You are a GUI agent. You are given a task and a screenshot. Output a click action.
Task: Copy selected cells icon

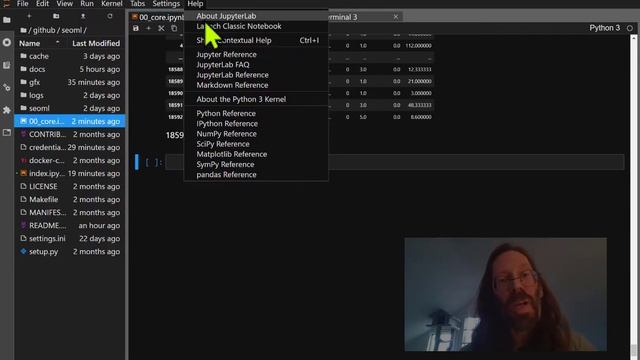174,29
